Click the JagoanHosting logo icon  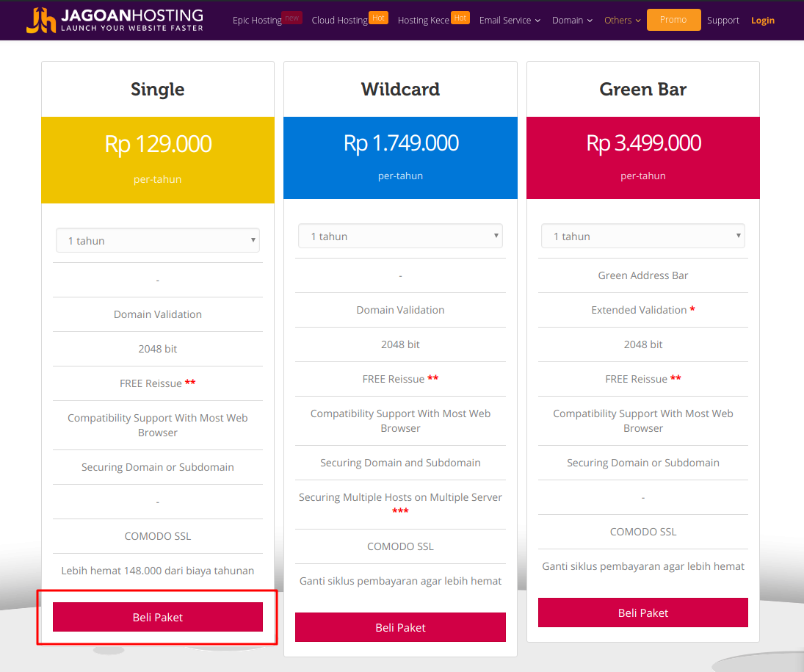pyautogui.click(x=41, y=20)
